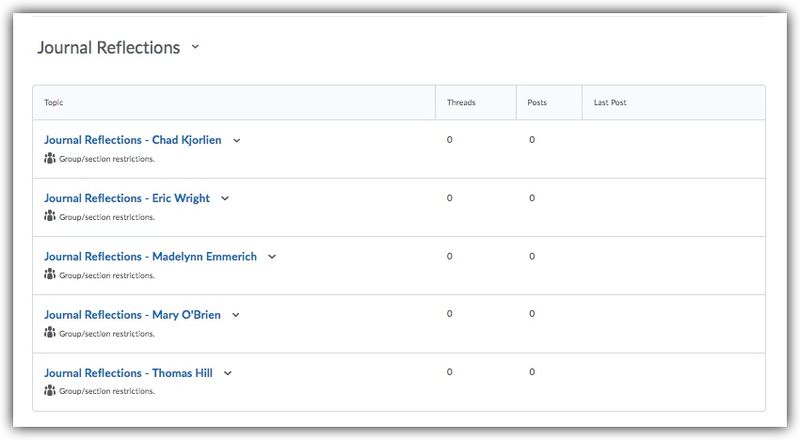Open the Journal Reflections - Madelynn Emmerich topic
Viewport: 800px width, 440px height.
150,256
